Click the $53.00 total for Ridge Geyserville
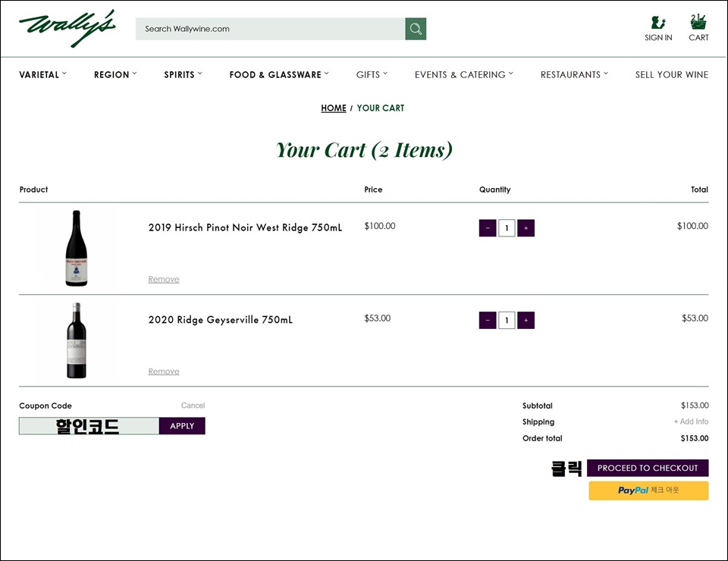This screenshot has width=728, height=561. point(695,318)
